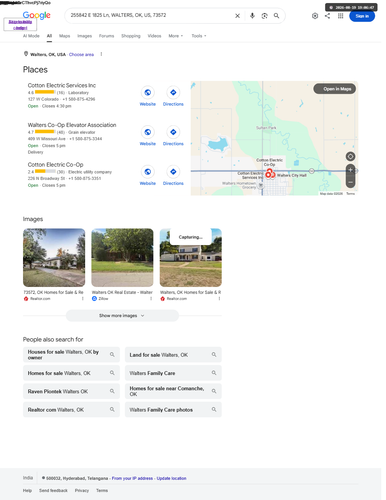386x500 pixels.
Task: Click the share icon in header
Action: pos(328,16)
